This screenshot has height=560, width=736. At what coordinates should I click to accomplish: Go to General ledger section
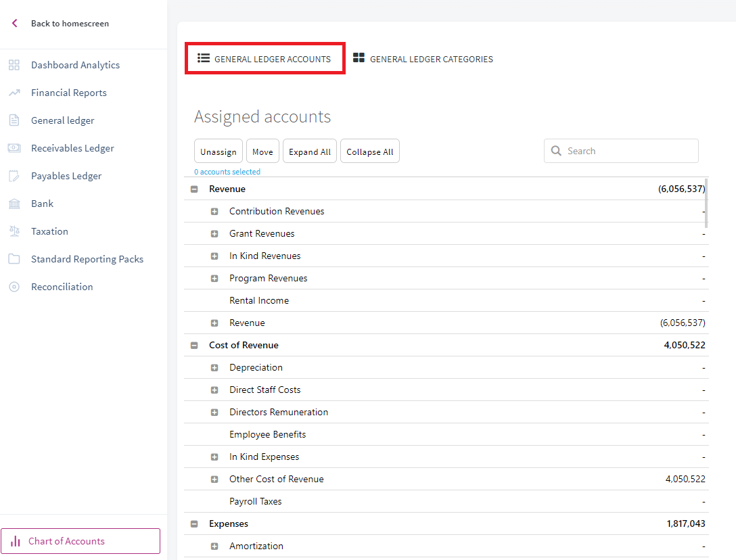point(62,120)
